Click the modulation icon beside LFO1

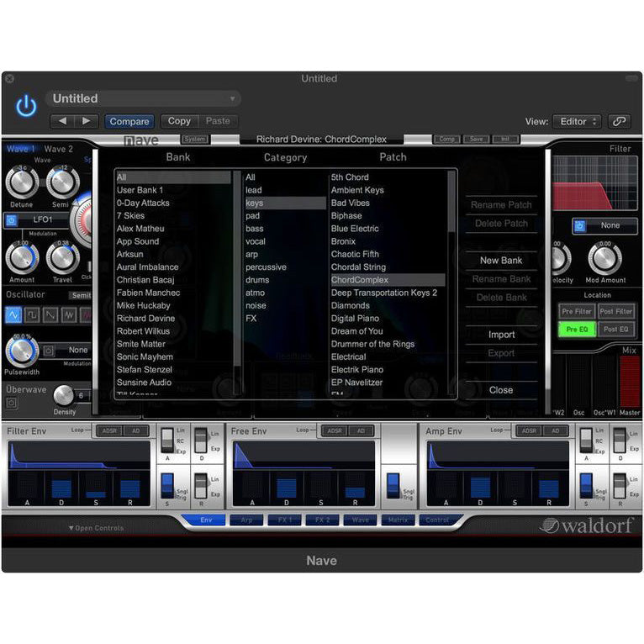point(12,220)
